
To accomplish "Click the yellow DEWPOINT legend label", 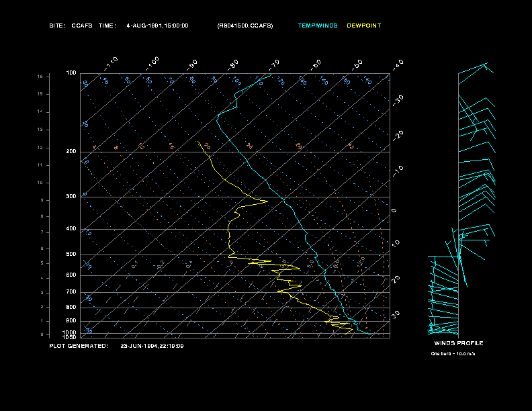I will tap(363, 26).
